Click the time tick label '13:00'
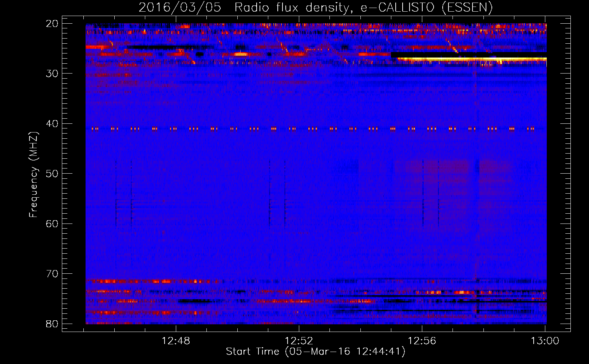Screen dimensions: 589x364 click(x=545, y=341)
